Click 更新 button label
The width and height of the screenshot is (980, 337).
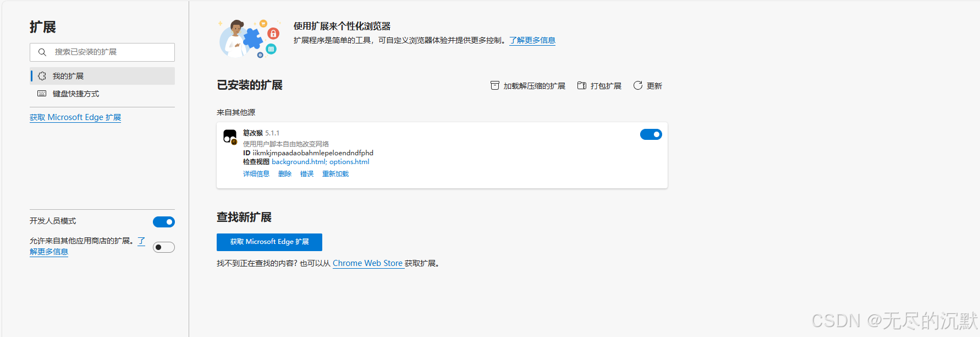click(x=654, y=86)
